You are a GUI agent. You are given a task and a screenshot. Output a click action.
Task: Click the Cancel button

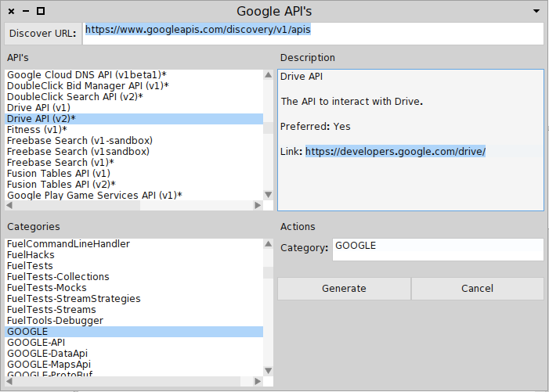tap(477, 289)
